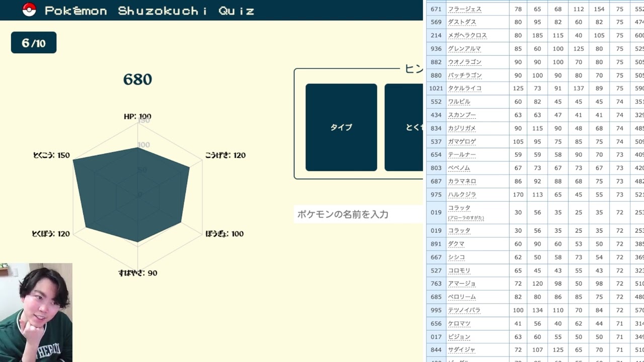Click the 936 number cell for グレンアルマ
Image resolution: width=644 pixels, height=362 pixels.
point(436,49)
